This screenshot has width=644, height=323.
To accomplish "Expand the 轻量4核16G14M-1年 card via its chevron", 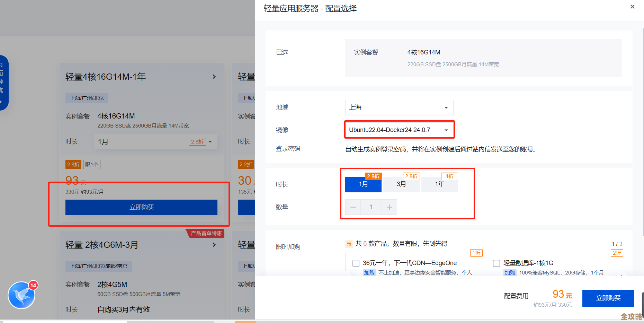I will (x=214, y=76).
